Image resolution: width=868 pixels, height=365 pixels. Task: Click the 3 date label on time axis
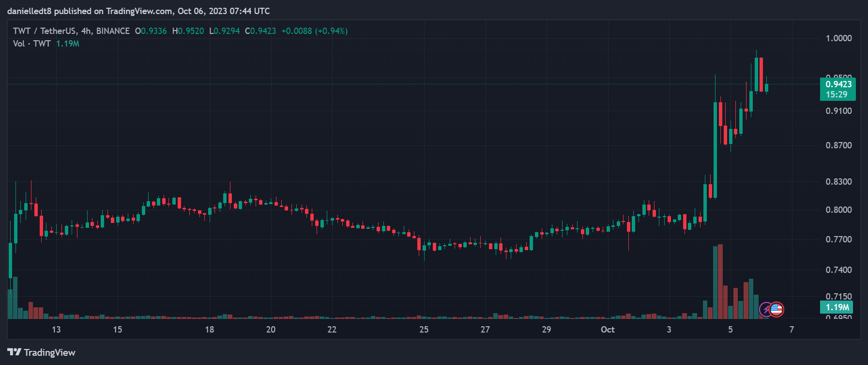[x=669, y=330]
